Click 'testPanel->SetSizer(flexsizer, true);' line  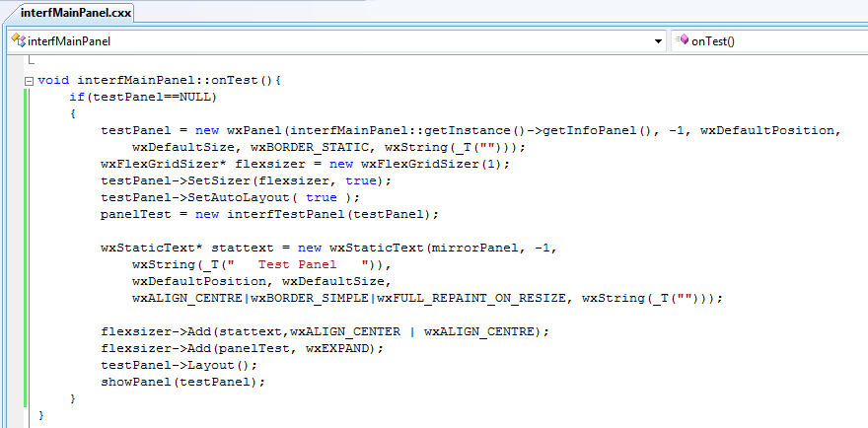tap(247, 181)
